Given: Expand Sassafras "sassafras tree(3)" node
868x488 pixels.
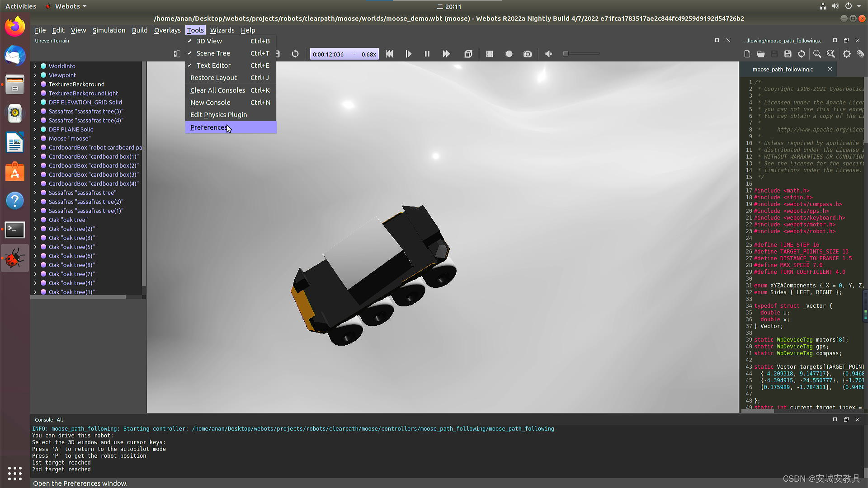Looking at the screenshot, I should click(x=35, y=111).
